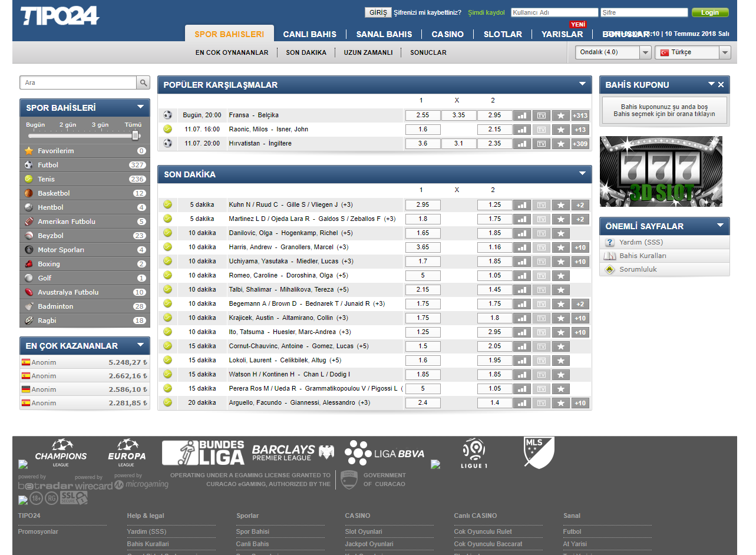Click the Barclays Premier League logo
Viewport: 756px width, 555px height.
tap(293, 452)
